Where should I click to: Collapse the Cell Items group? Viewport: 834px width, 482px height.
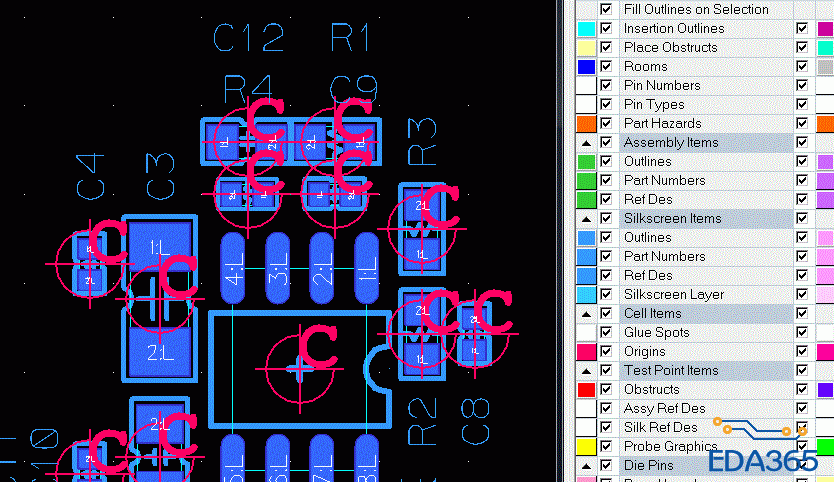tap(586, 314)
